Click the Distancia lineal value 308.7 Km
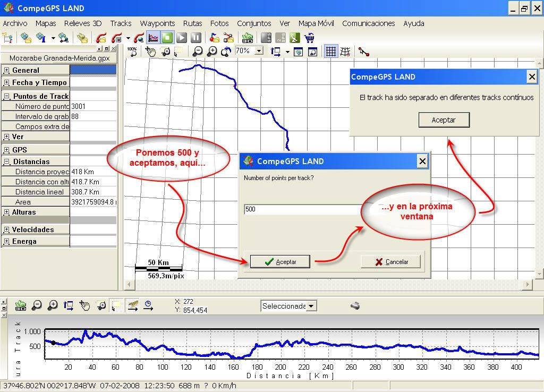This screenshot has width=544, height=392. (x=93, y=192)
